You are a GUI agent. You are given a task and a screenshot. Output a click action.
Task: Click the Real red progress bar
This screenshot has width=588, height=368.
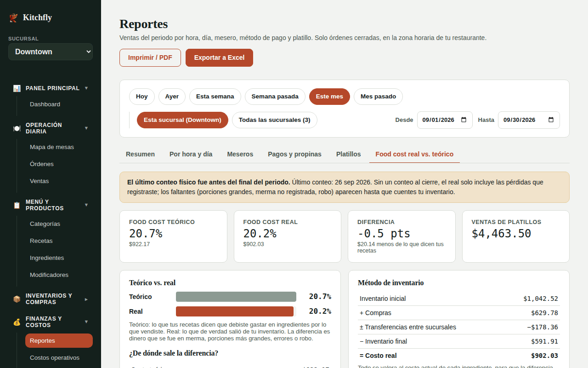click(x=235, y=311)
